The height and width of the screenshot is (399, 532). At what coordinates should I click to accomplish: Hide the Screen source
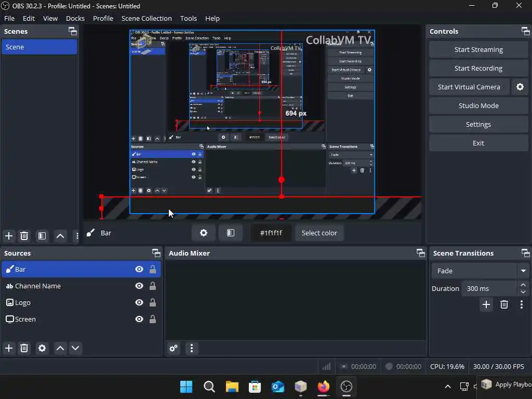point(139,319)
